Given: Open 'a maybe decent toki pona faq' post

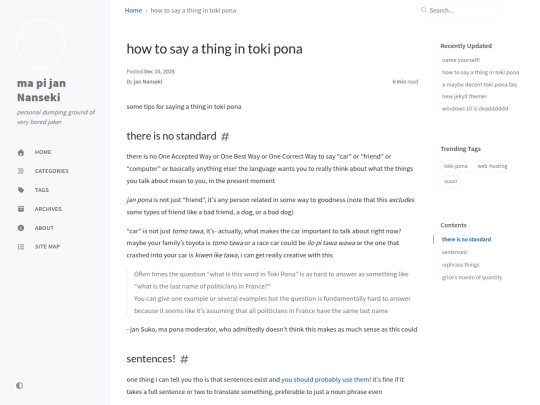Looking at the screenshot, I should click(479, 84).
